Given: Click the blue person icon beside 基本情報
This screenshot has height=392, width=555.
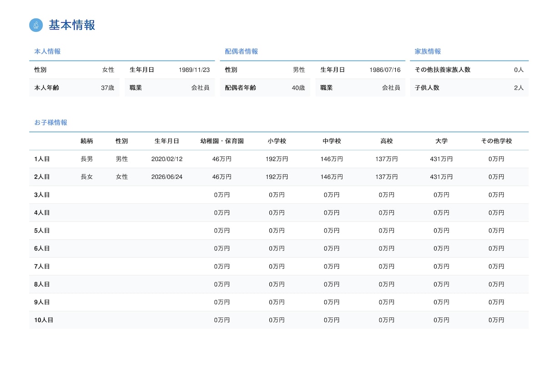Looking at the screenshot, I should [x=36, y=25].
